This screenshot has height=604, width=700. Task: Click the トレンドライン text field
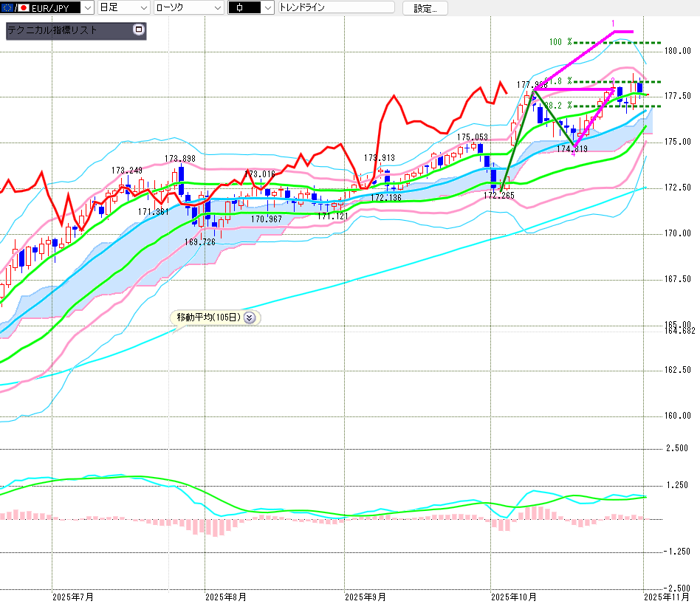tap(337, 8)
